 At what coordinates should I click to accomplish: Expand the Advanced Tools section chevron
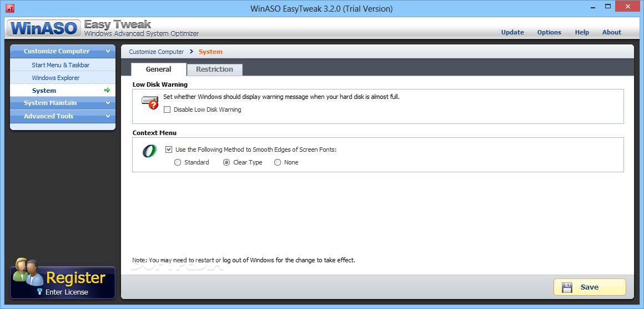pos(108,116)
